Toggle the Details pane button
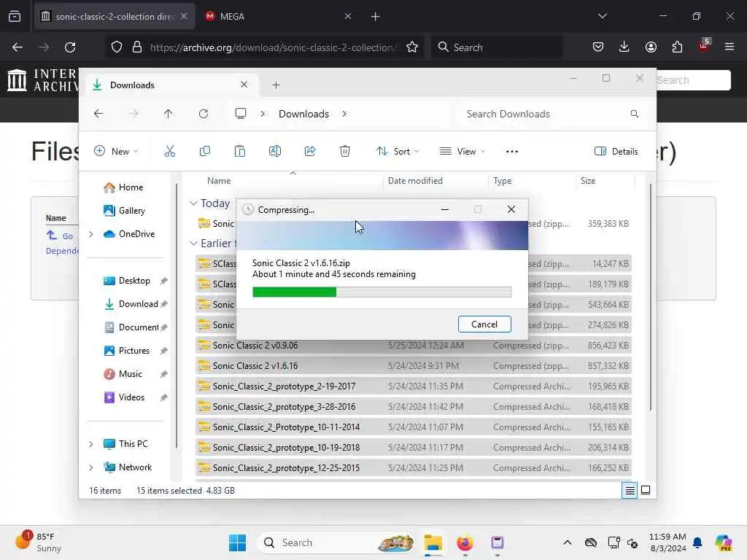This screenshot has height=560, width=747. coord(616,152)
